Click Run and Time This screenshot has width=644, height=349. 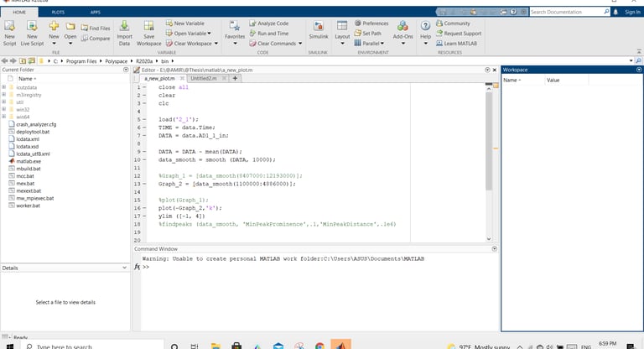pos(269,34)
